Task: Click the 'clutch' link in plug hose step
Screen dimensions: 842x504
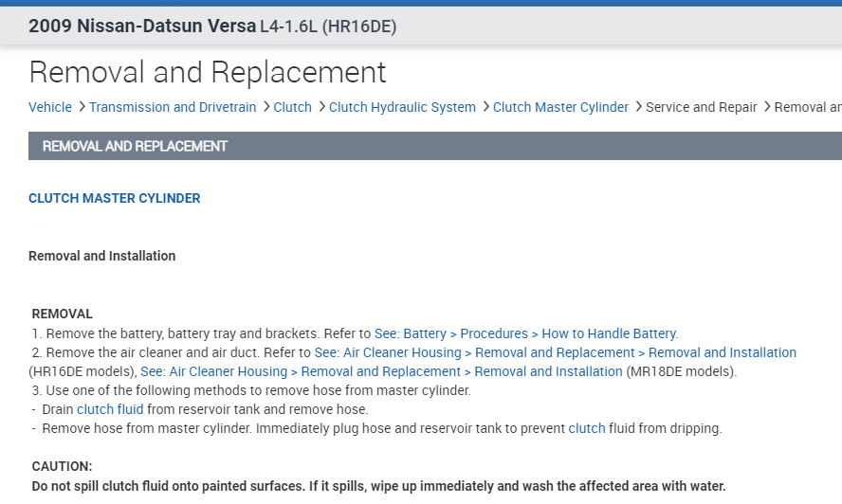Action: [587, 428]
